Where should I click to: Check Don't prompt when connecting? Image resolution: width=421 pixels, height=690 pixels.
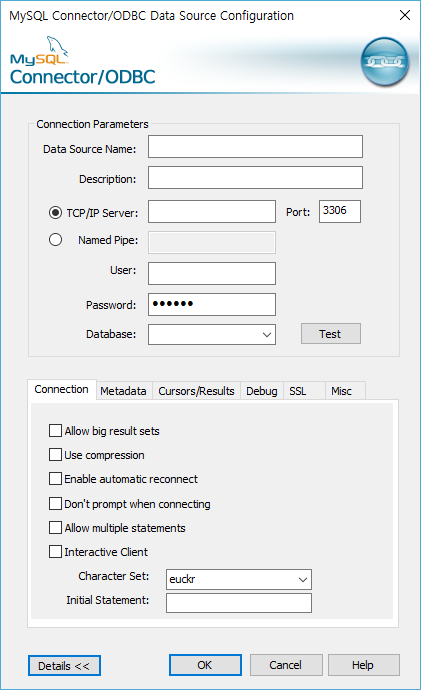pos(55,503)
